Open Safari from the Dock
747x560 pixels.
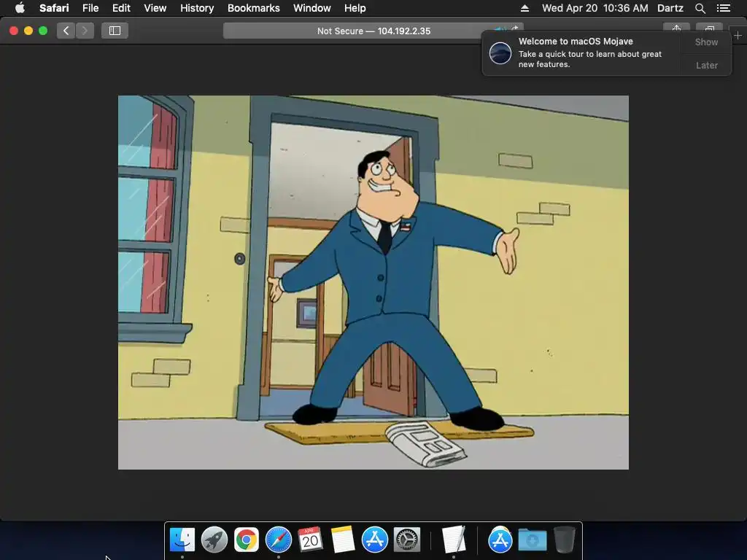point(278,540)
